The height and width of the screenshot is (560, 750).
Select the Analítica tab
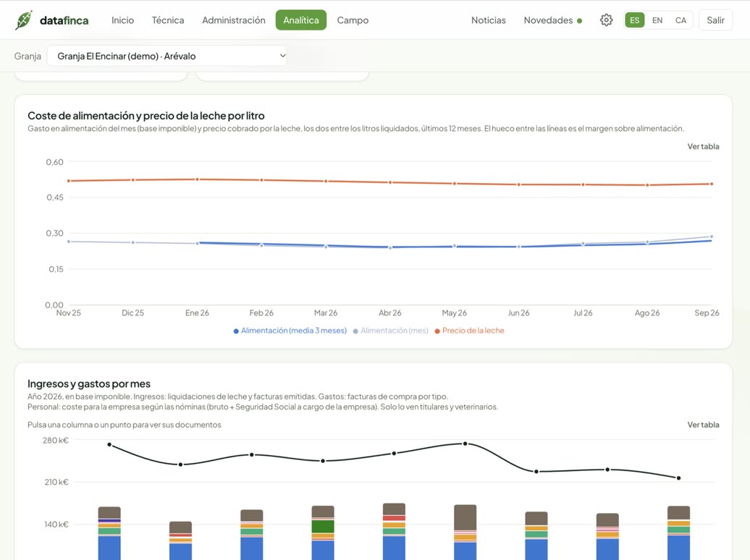pos(301,20)
